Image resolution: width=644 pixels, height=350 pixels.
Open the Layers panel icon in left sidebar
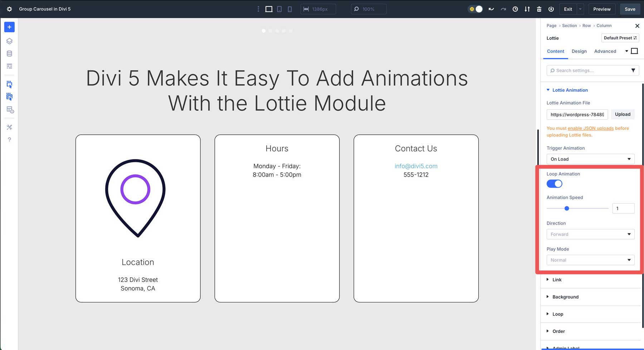pyautogui.click(x=9, y=41)
